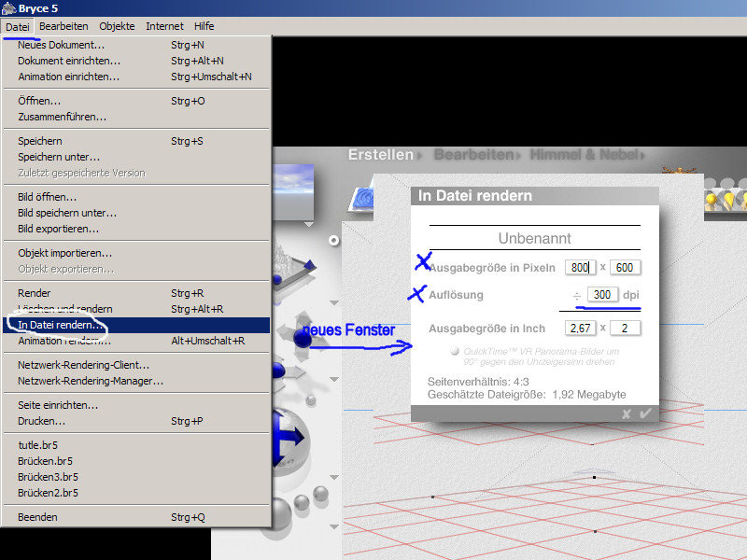The height and width of the screenshot is (560, 747).
Task: Select the Render entry with Strg+R shortcut
Action: (136, 293)
